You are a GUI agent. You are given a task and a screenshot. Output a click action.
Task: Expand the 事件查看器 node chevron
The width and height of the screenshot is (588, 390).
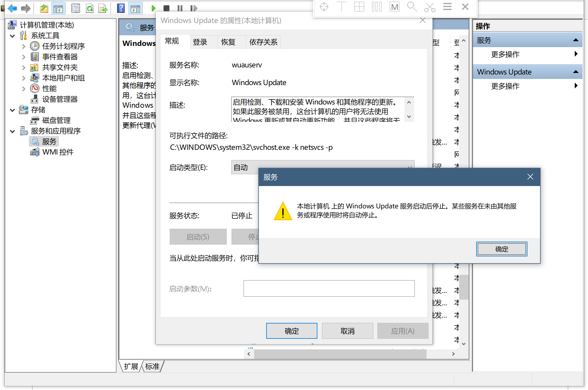(x=24, y=57)
